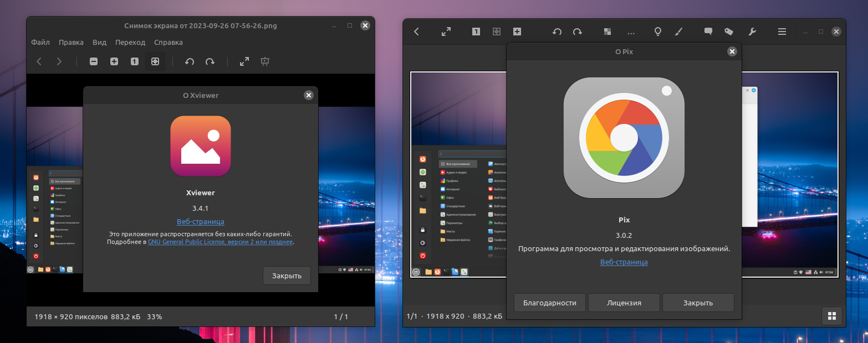Rotate image counterclockwise in Xviewer
The image size is (868, 343).
point(189,61)
